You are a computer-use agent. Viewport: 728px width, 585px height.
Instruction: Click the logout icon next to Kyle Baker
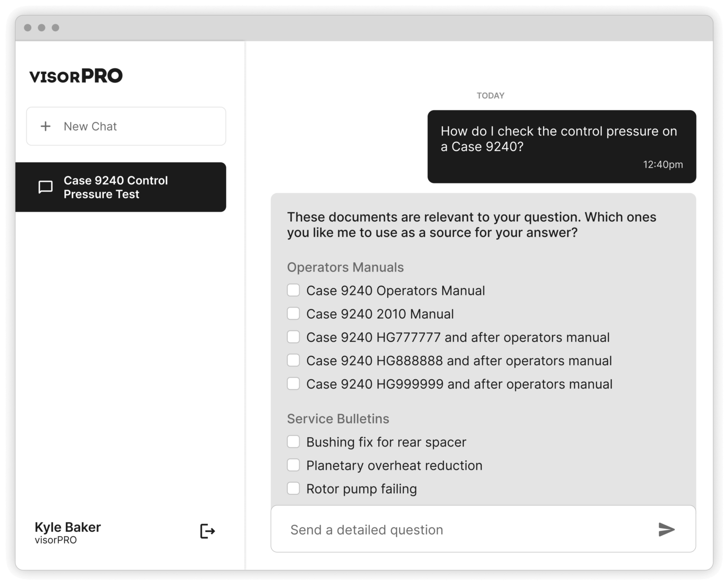[x=207, y=531]
